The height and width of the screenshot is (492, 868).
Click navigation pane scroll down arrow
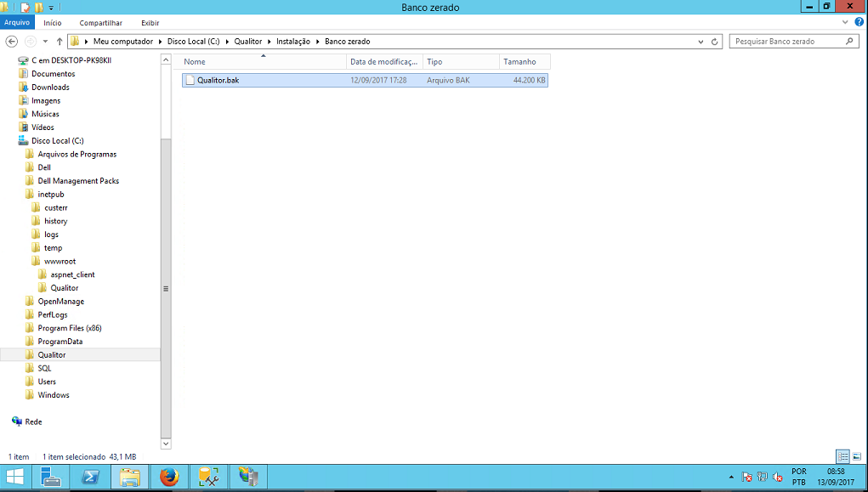click(166, 444)
